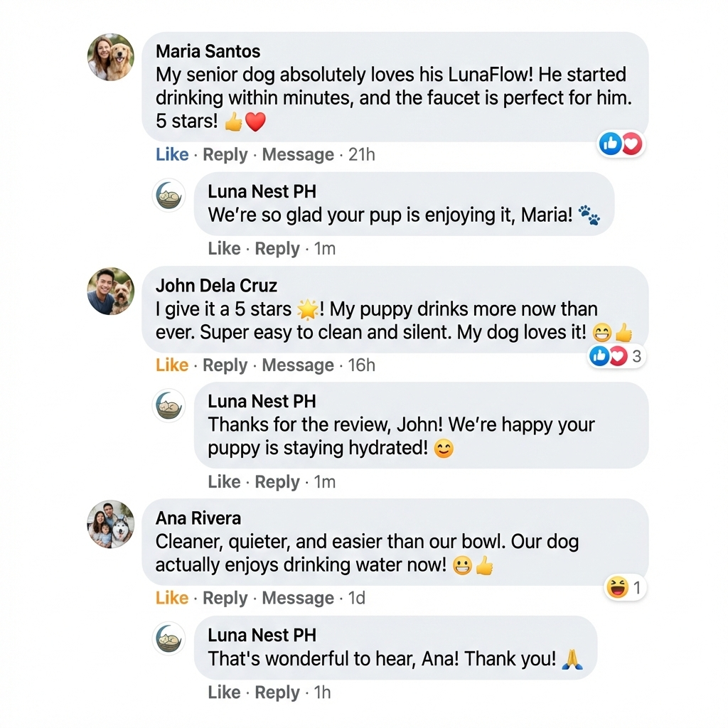Toggle Like on Ana Rivera's comment
This screenshot has height=728, width=728.
coord(172,599)
